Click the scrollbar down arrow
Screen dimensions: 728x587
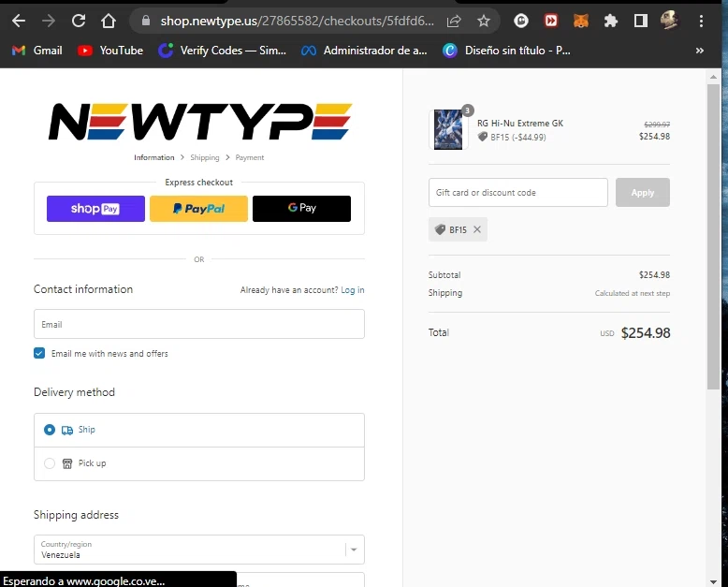tap(713, 582)
